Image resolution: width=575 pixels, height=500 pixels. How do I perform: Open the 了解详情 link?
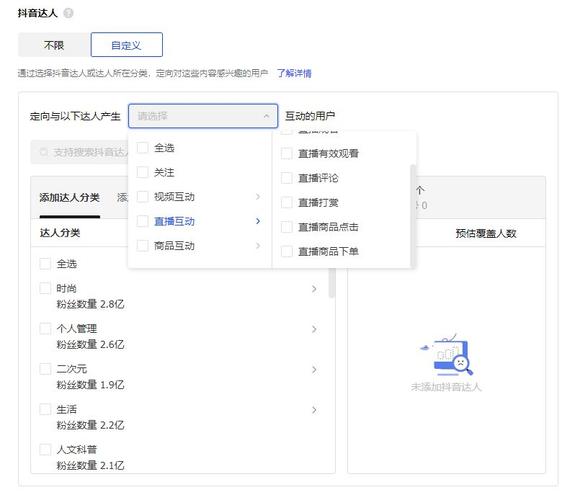(294, 73)
